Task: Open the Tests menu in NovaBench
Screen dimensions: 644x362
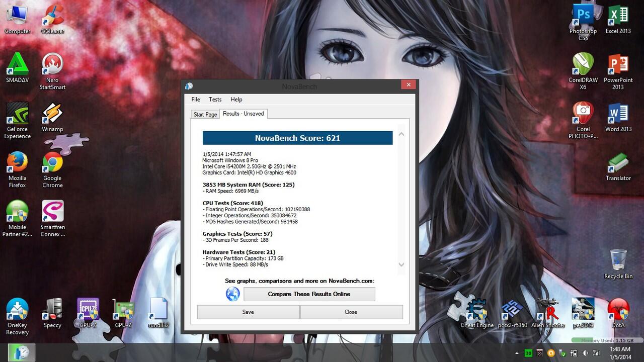Action: point(215,99)
